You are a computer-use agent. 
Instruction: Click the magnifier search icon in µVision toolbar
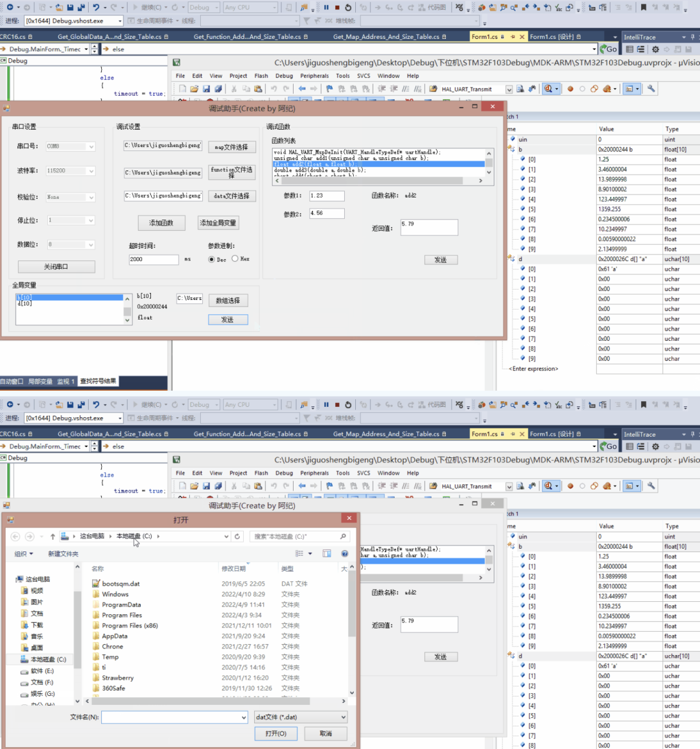pyautogui.click(x=548, y=89)
